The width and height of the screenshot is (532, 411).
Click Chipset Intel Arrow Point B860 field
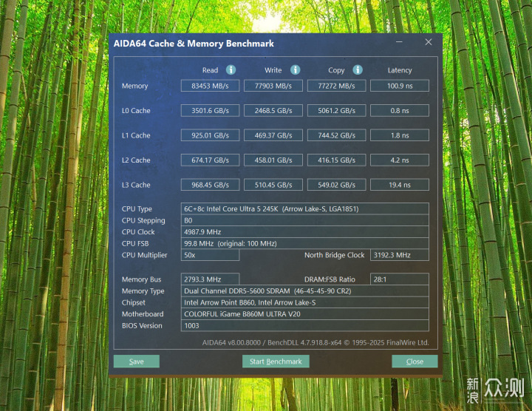[304, 302]
